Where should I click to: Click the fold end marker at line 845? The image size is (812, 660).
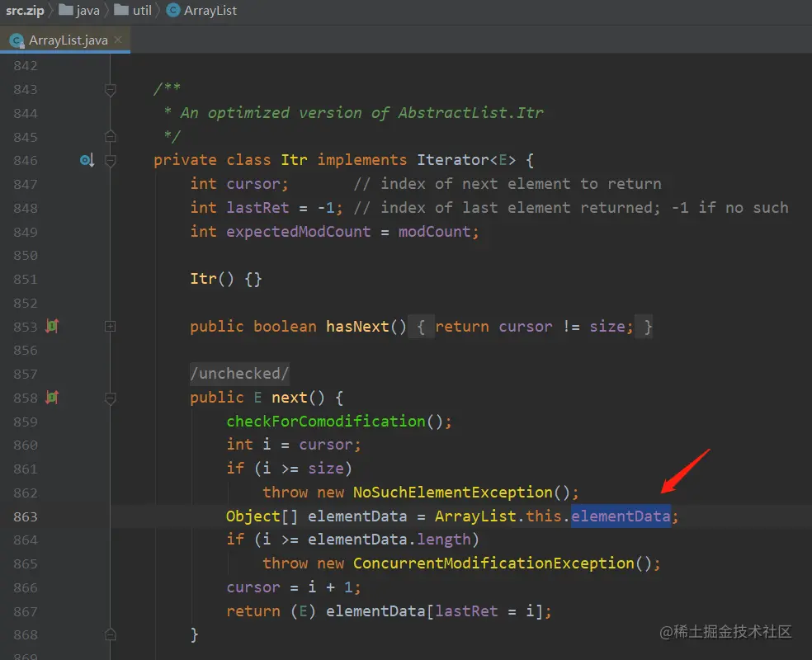click(111, 137)
